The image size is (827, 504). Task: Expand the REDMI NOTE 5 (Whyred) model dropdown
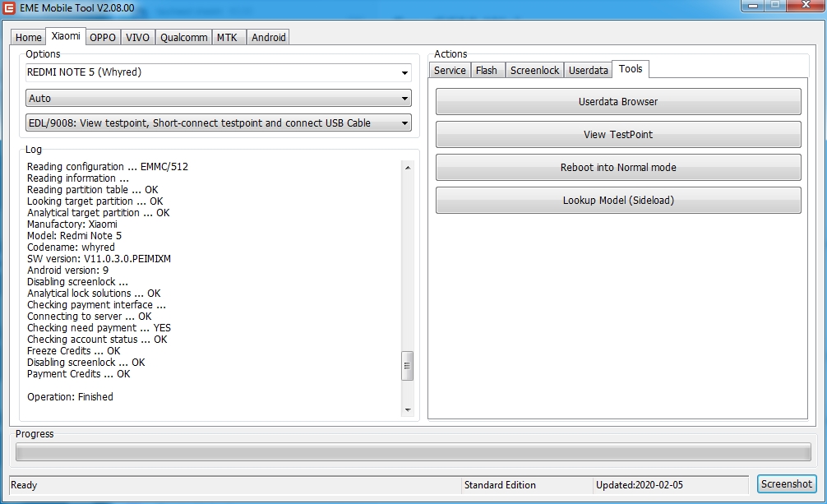404,73
